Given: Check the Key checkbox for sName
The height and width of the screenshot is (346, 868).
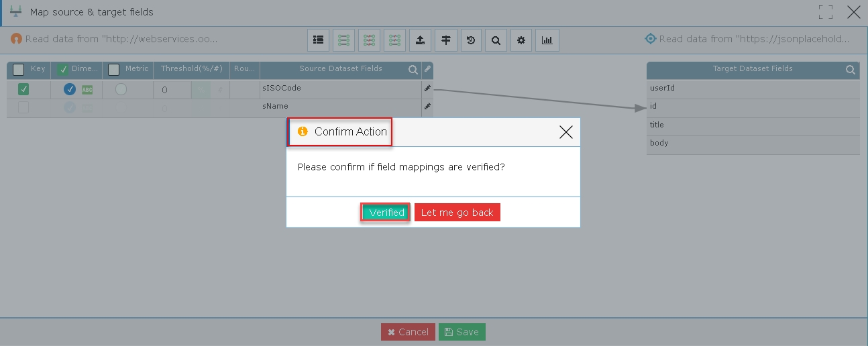Looking at the screenshot, I should coord(23,107).
